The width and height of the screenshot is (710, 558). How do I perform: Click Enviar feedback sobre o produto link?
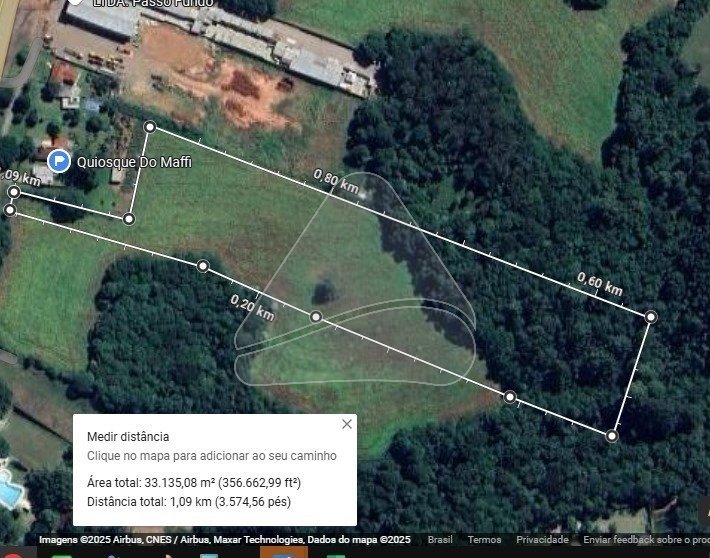pos(646,539)
